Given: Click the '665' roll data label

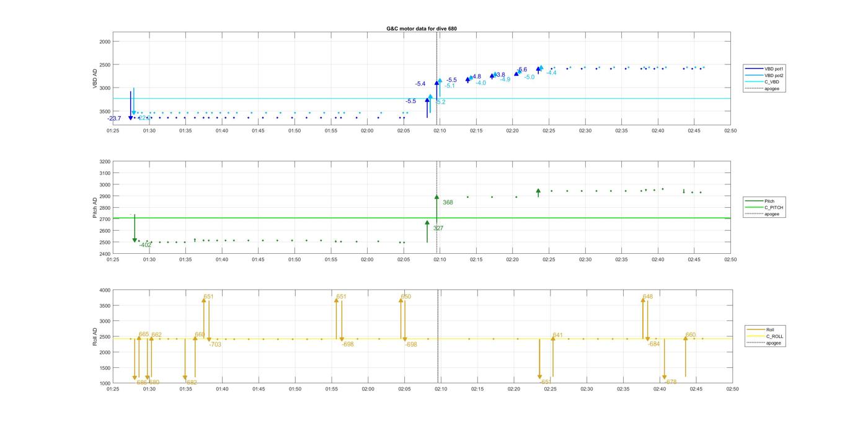Looking at the screenshot, I should click(144, 334).
